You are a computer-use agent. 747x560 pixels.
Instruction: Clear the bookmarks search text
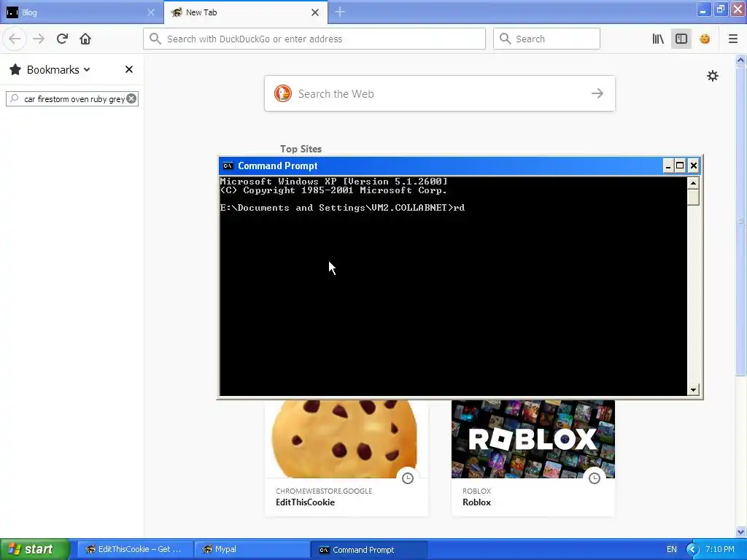pos(131,98)
